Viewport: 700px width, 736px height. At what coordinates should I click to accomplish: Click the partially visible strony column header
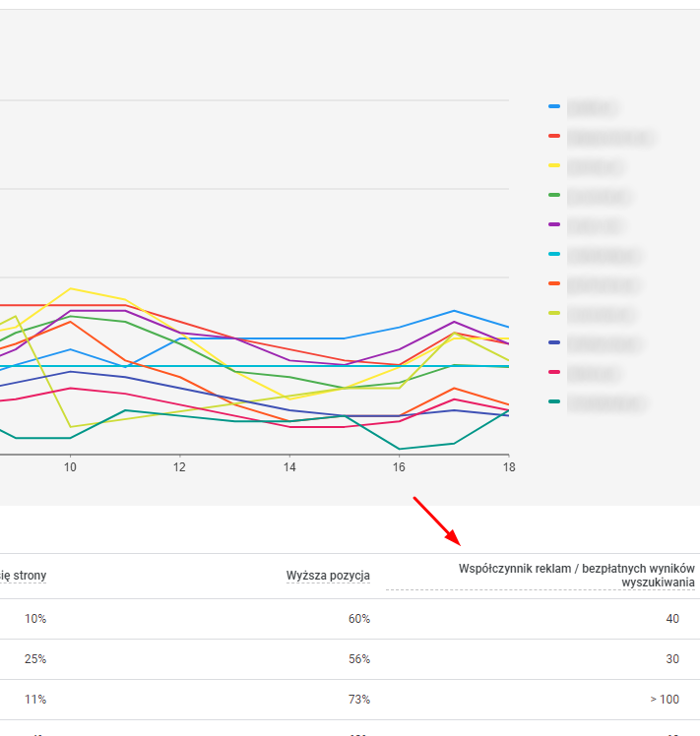[23, 576]
